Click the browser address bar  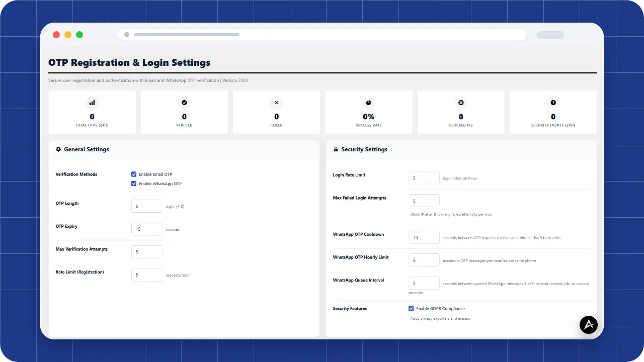point(322,35)
